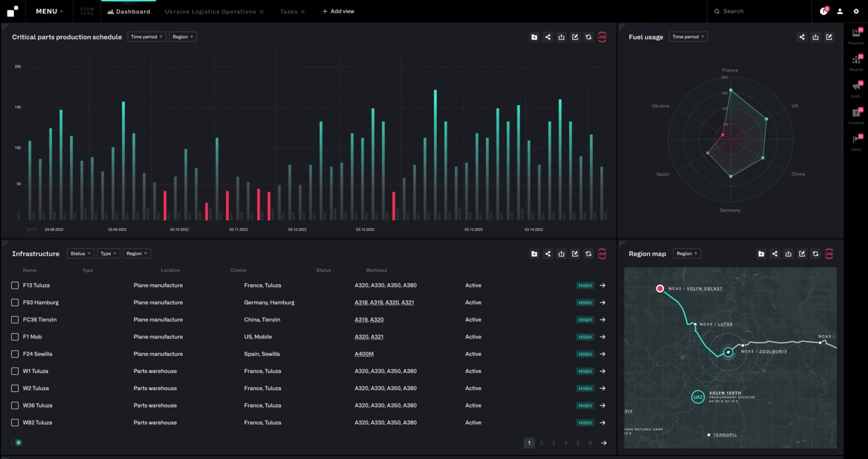Image resolution: width=868 pixels, height=459 pixels.
Task: Check the F93 Hamburg row checkbox
Action: (x=15, y=302)
